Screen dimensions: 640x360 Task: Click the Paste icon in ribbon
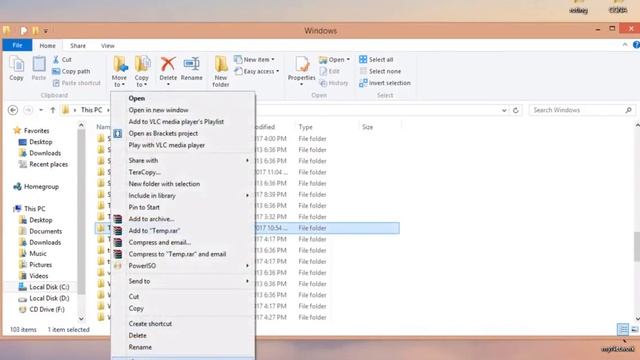(39, 65)
